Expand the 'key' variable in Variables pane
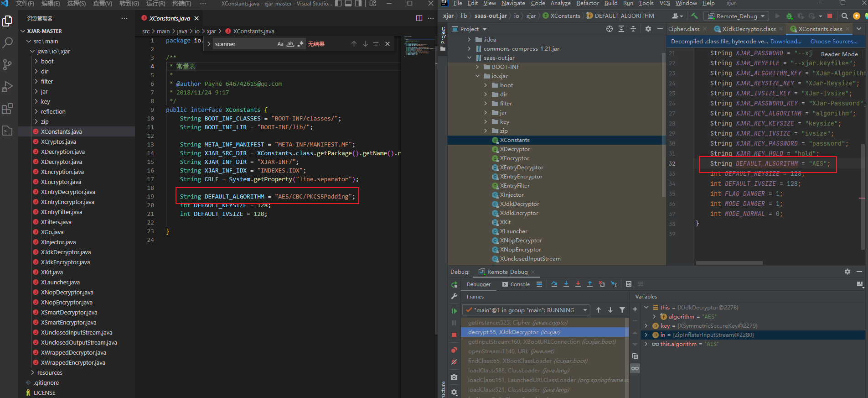This screenshot has height=398, width=868. (646, 326)
